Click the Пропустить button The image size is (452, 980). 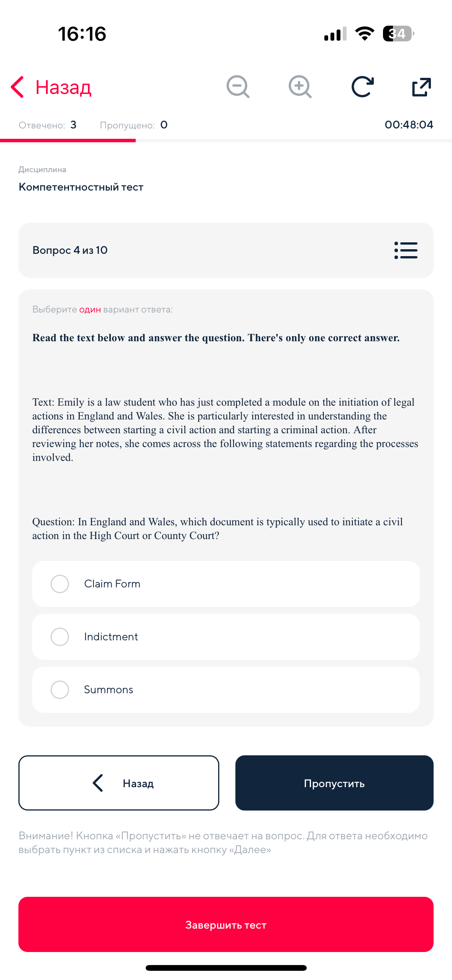pyautogui.click(x=334, y=783)
